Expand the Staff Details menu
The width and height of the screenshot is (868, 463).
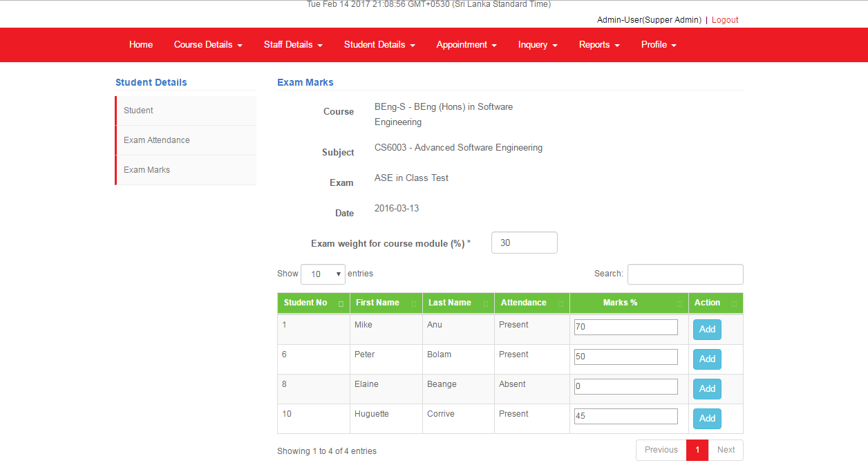(x=293, y=45)
